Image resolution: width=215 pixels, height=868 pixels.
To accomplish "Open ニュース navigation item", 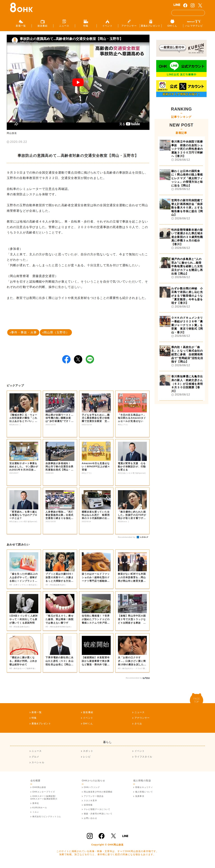I will (64, 23).
